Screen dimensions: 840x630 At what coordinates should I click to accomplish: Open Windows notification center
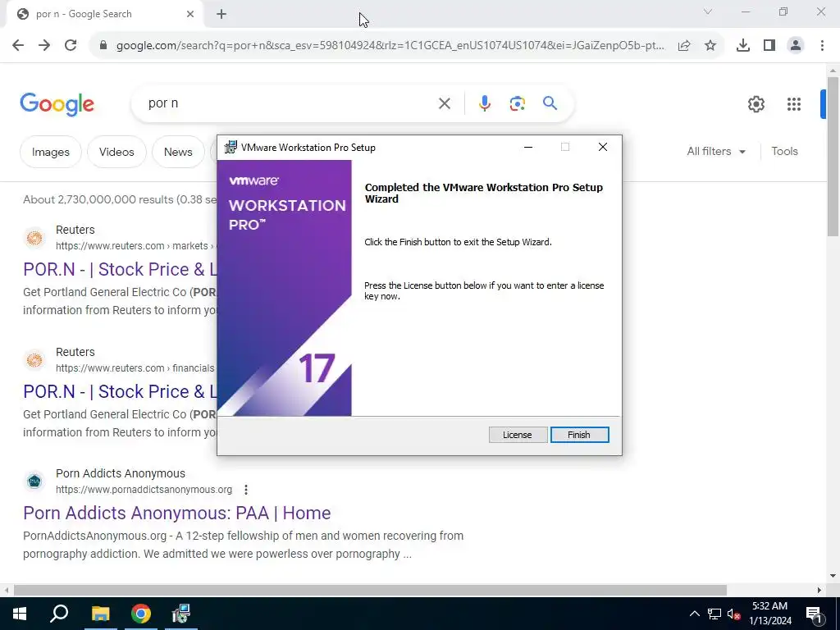click(814, 614)
